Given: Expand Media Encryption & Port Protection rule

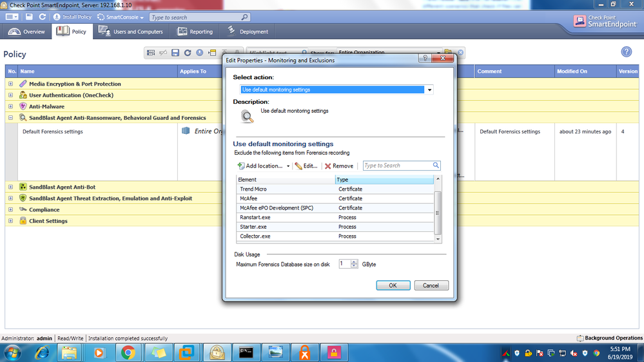Looking at the screenshot, I should pyautogui.click(x=11, y=84).
